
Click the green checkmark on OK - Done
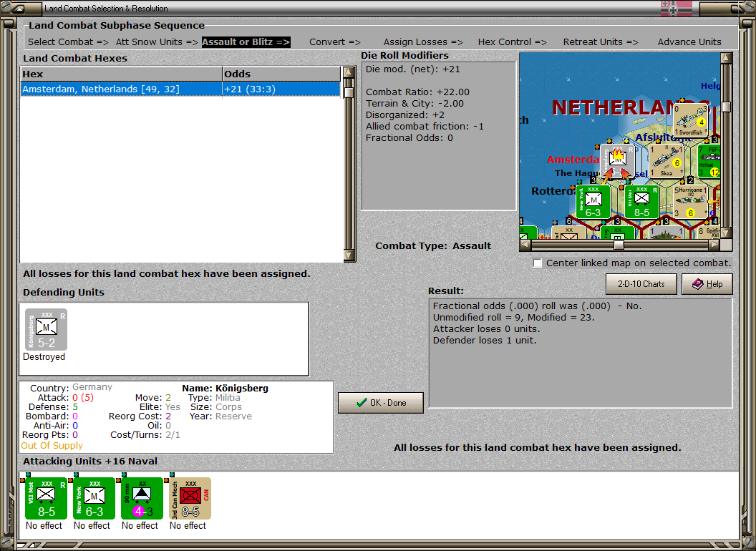361,403
